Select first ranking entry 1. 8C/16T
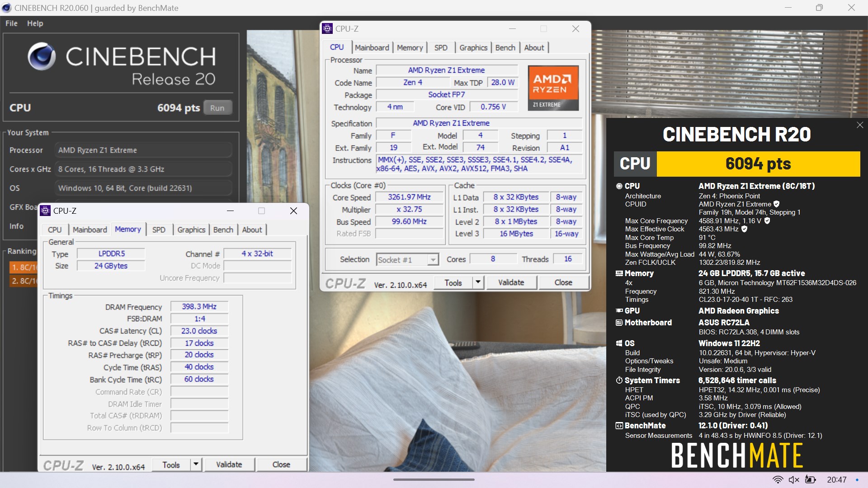This screenshot has width=868, height=488. pos(24,267)
